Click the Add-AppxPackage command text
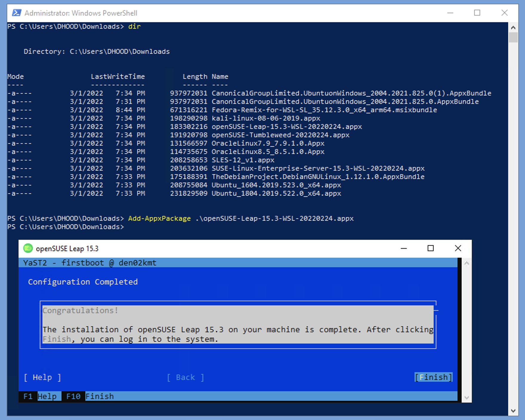The height and width of the screenshot is (420, 525). pyautogui.click(x=159, y=218)
